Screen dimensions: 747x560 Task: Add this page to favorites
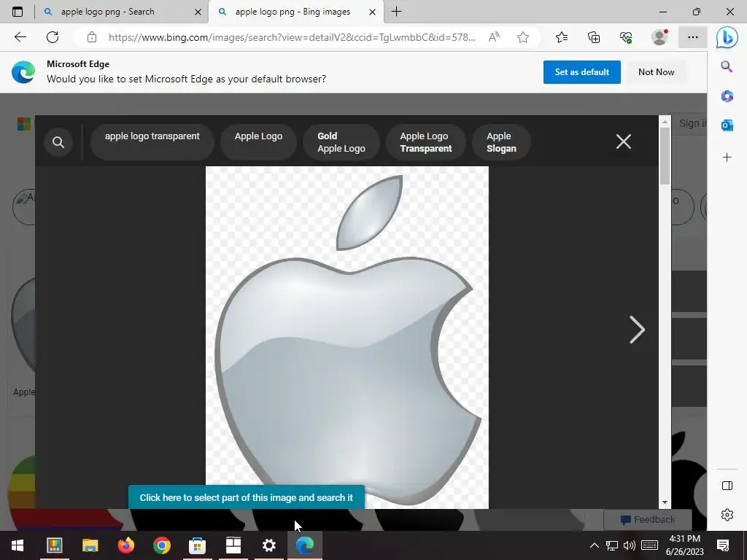point(523,37)
